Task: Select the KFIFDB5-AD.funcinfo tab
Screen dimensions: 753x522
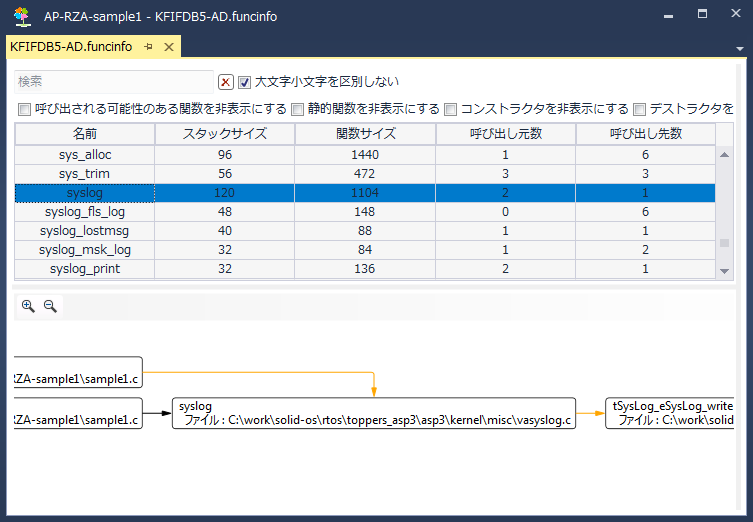Action: coord(70,47)
